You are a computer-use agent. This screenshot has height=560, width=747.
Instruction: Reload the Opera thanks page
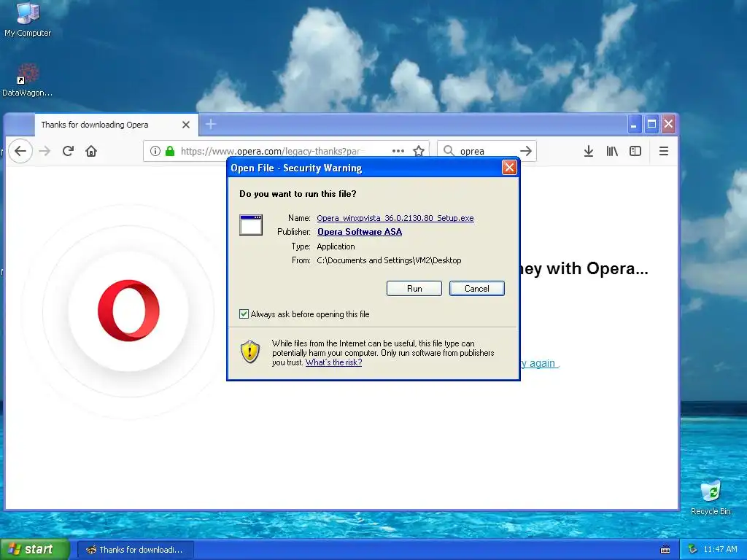[68, 151]
